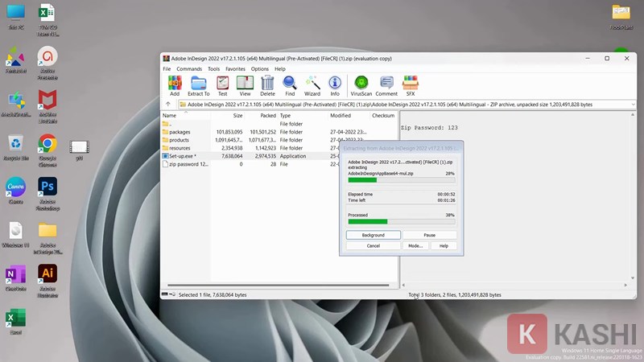Open the Wizard tool
Image resolution: width=644 pixels, height=362 pixels.
312,86
